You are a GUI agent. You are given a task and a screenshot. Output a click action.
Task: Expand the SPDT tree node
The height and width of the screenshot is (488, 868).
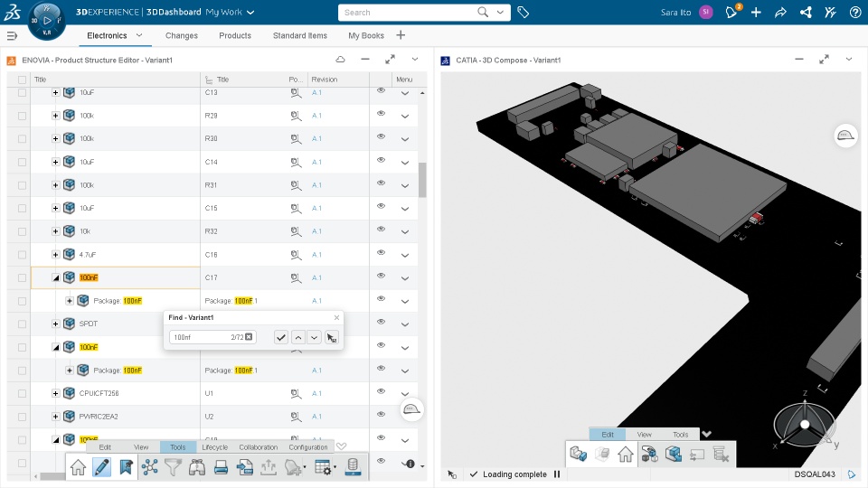click(55, 324)
